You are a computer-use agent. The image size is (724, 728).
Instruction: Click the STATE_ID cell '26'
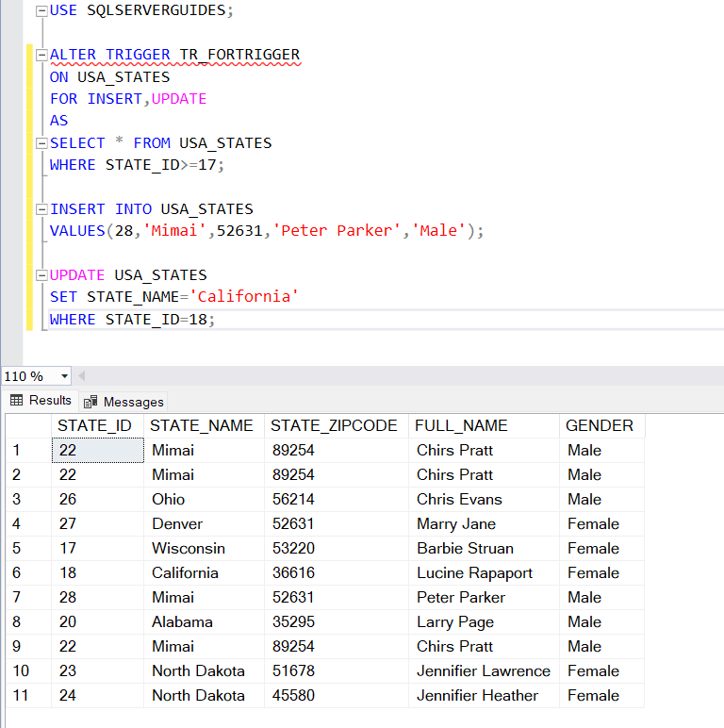pos(97,500)
